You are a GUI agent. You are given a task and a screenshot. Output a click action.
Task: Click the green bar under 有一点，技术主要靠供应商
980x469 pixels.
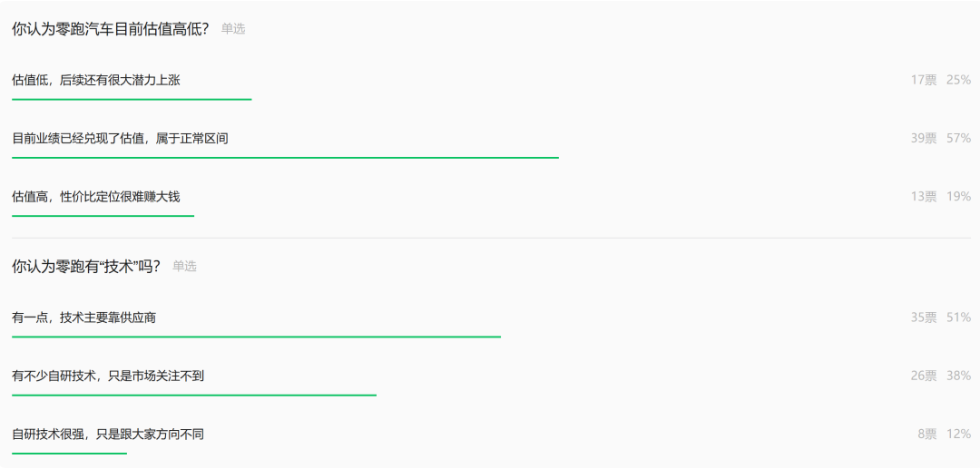(256, 337)
